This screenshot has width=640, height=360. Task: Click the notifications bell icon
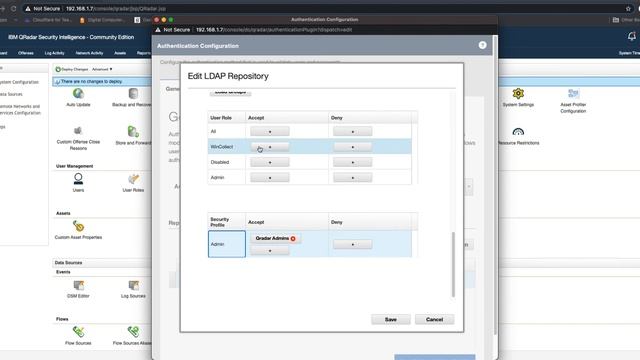pyautogui.click(x=631, y=37)
